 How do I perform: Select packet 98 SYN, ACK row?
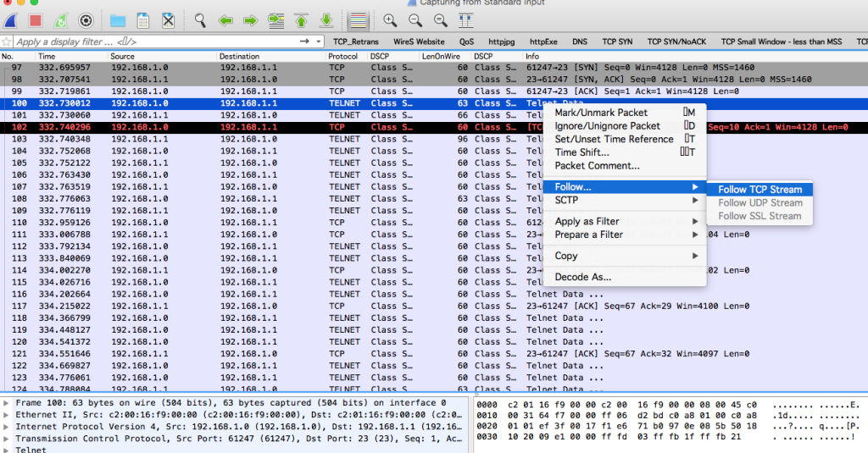[x=434, y=80]
